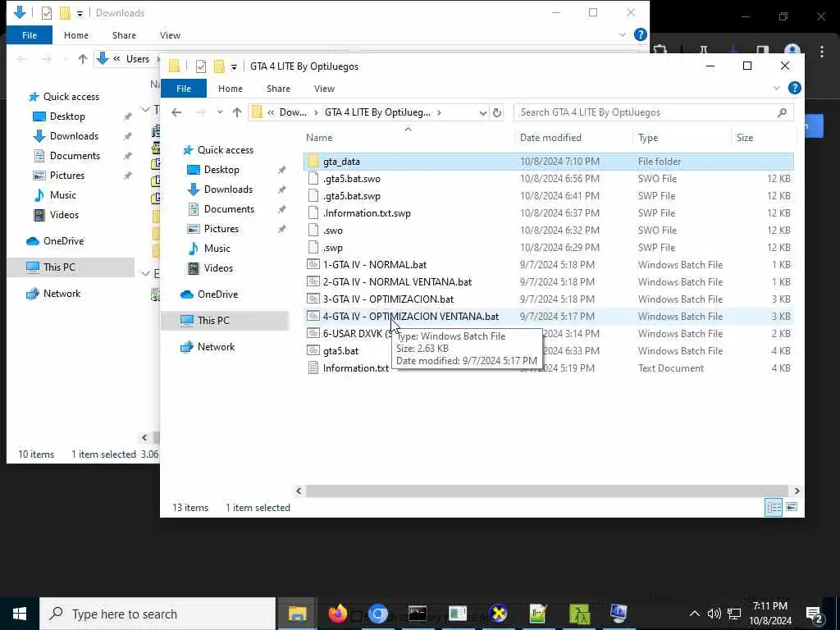Click the search magnifier icon in GTA 4 LITE window
Viewport: 840px width, 630px height.
click(782, 112)
